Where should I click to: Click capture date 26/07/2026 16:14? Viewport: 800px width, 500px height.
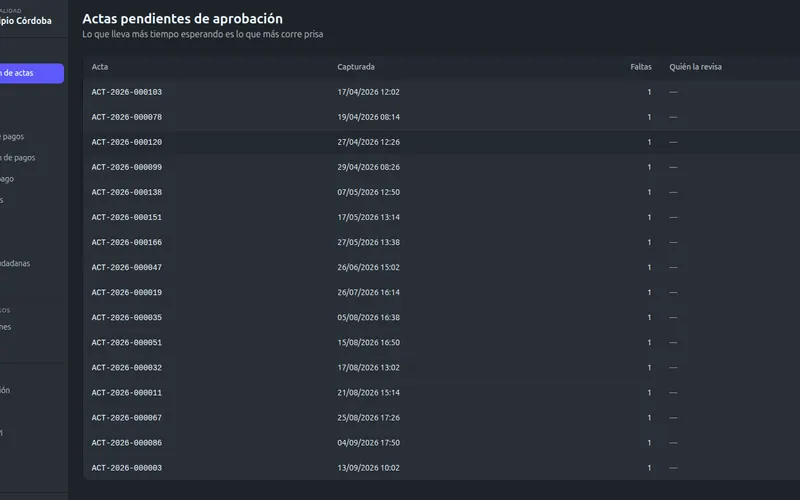[368, 292]
